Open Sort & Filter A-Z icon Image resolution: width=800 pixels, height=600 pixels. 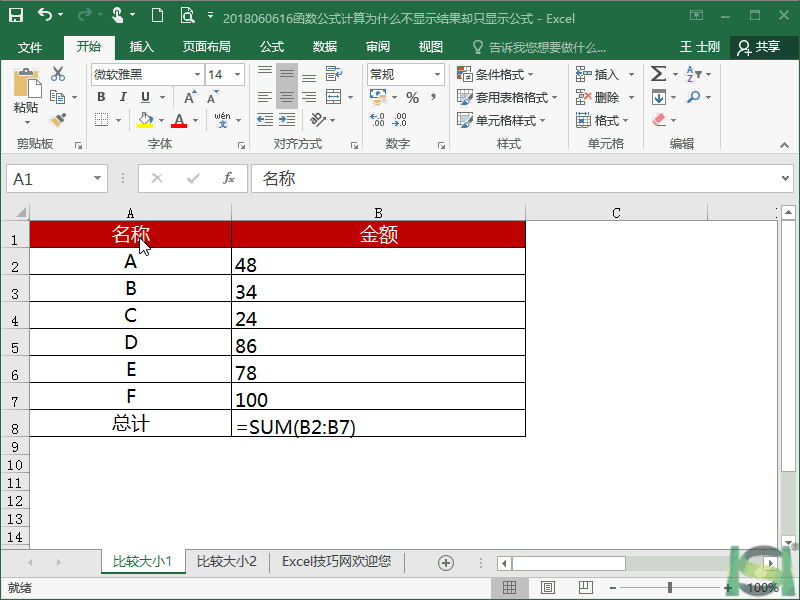tap(693, 74)
